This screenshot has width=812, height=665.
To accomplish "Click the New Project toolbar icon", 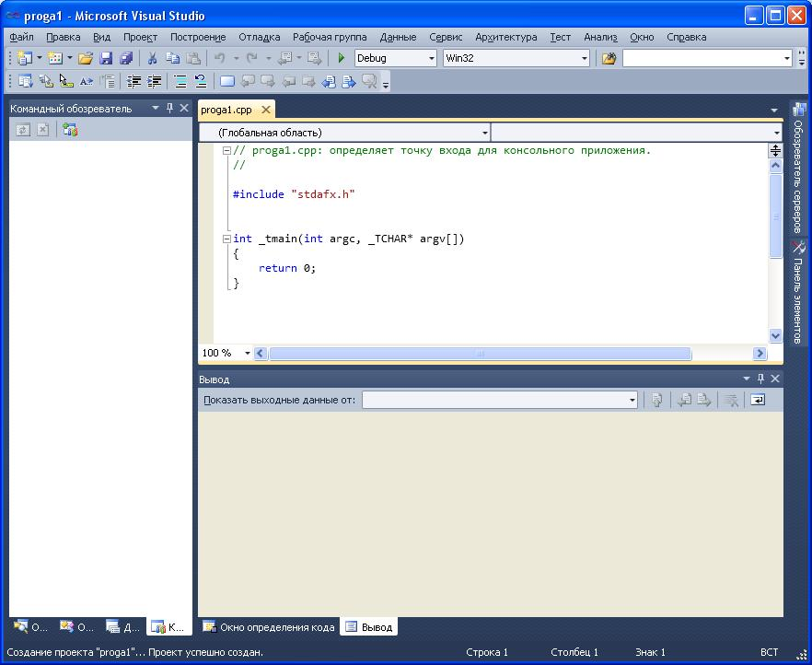I will 24,58.
